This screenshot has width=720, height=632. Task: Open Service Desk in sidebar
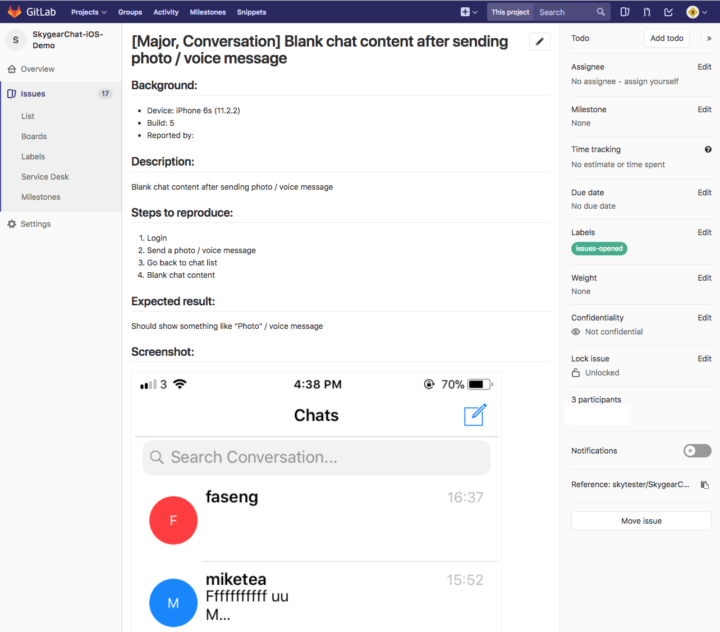coord(45,177)
